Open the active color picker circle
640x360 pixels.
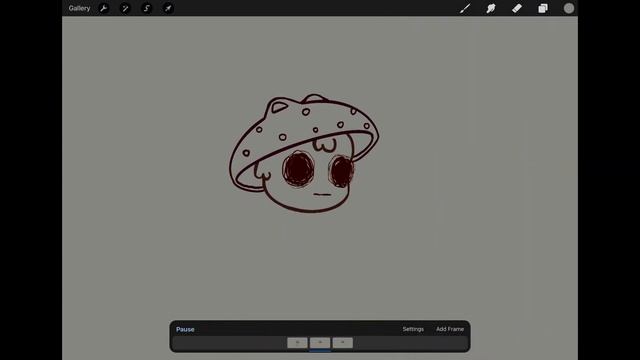click(x=569, y=8)
